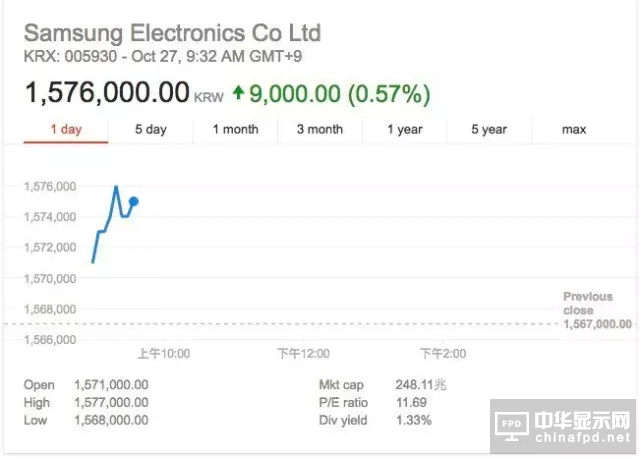Screen dimensions: 641x459
Task: Click the 1,576,000.00 price figure
Action: tap(106, 93)
